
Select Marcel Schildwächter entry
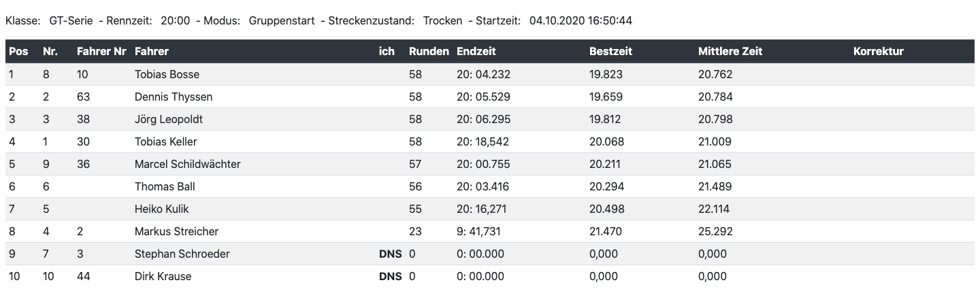point(187,164)
